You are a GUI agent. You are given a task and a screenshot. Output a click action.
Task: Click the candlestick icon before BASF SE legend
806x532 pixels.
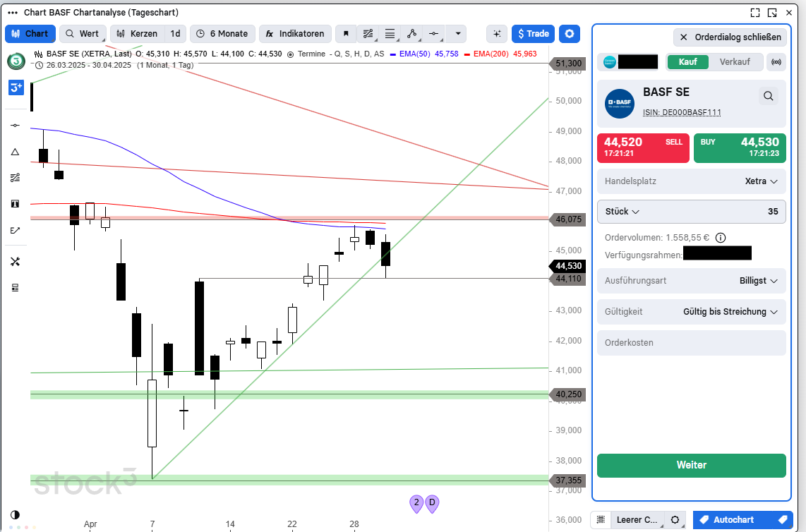tap(39, 54)
